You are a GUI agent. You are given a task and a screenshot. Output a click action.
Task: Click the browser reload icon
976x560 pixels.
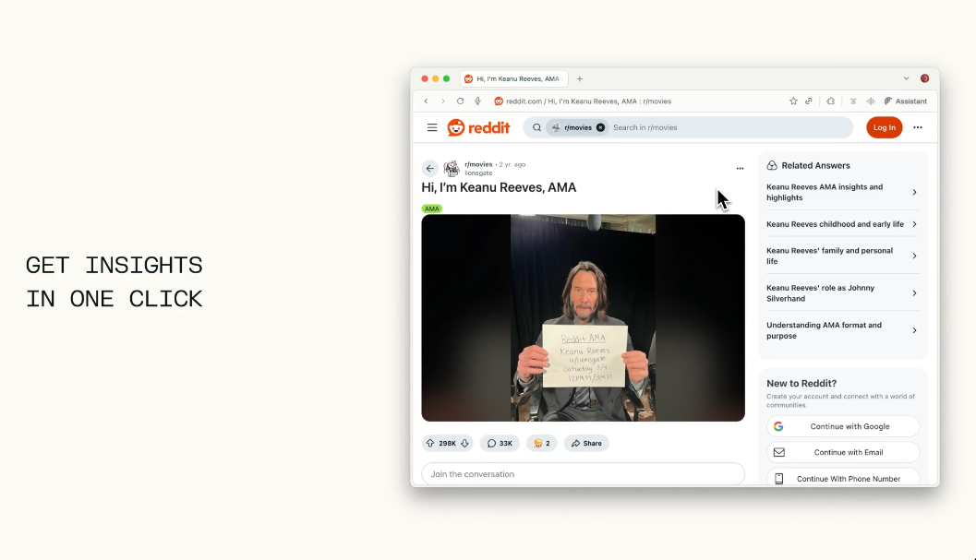pos(460,101)
